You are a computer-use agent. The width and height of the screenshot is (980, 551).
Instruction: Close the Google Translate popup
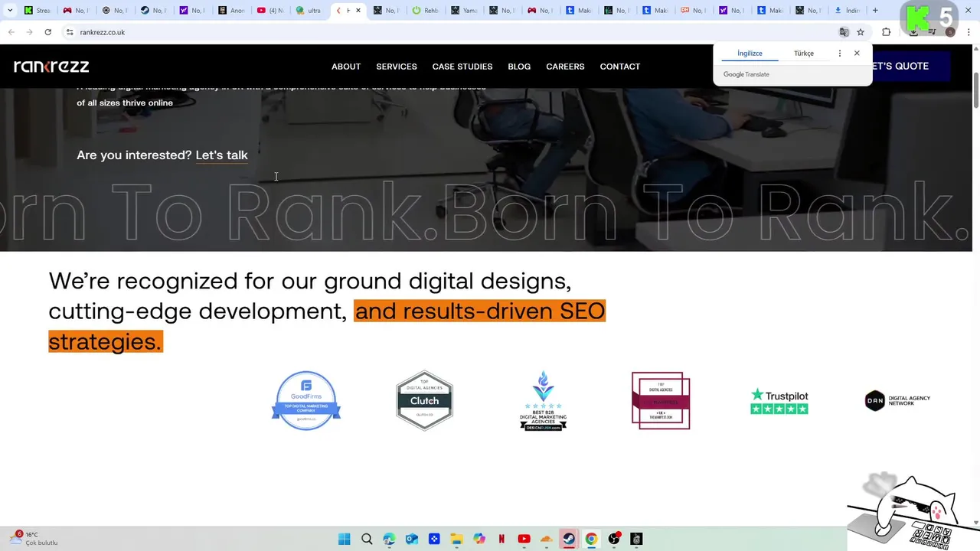857,53
